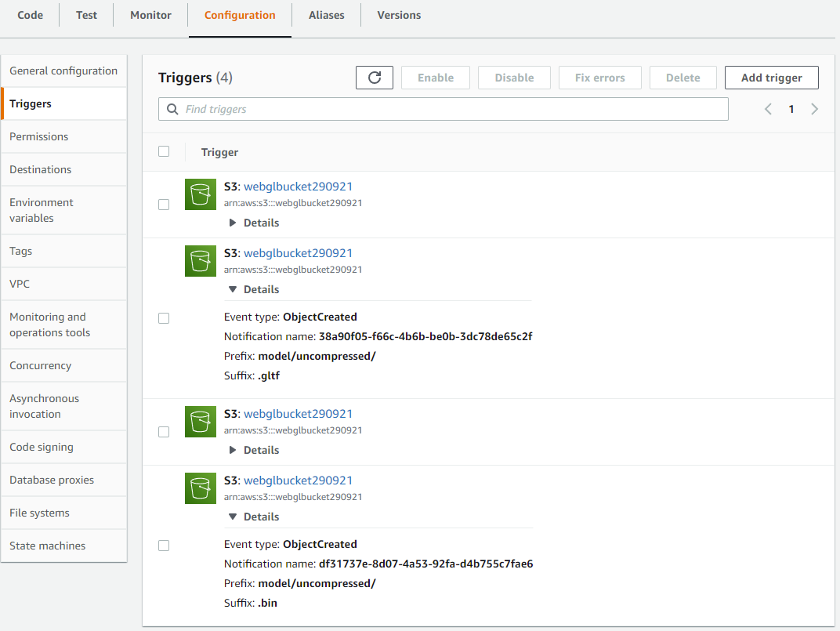Check the box for the .bin suffix trigger
This screenshot has height=631, width=840.
coord(164,546)
